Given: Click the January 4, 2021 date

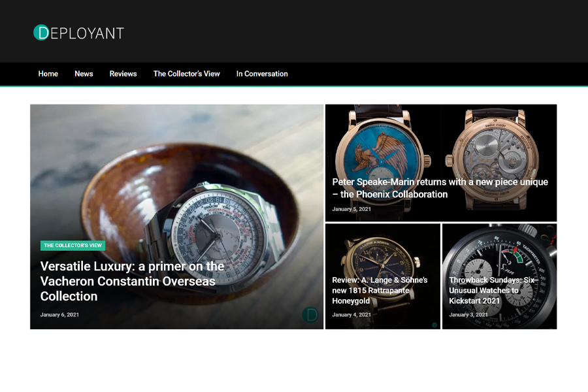Looking at the screenshot, I should 351,315.
